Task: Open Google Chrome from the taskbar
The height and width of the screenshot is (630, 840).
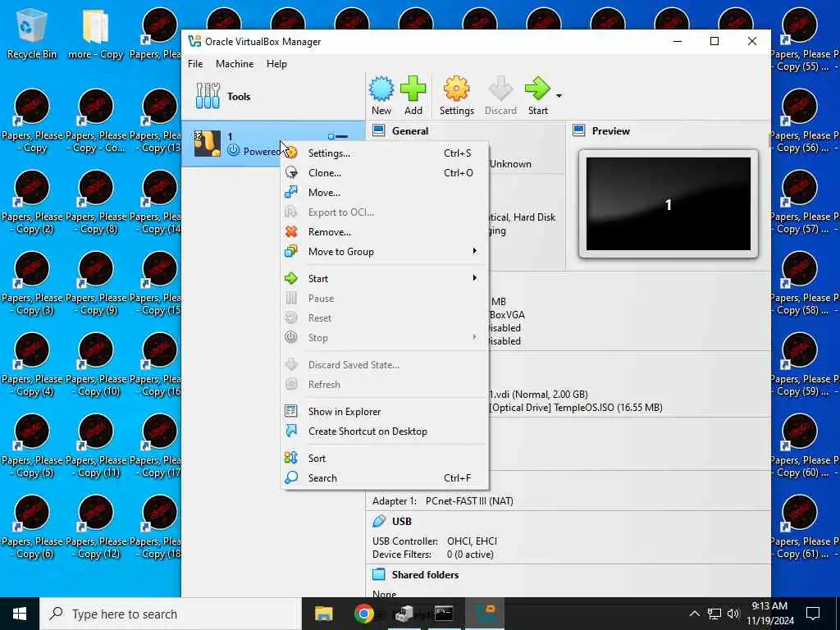Action: [x=363, y=614]
